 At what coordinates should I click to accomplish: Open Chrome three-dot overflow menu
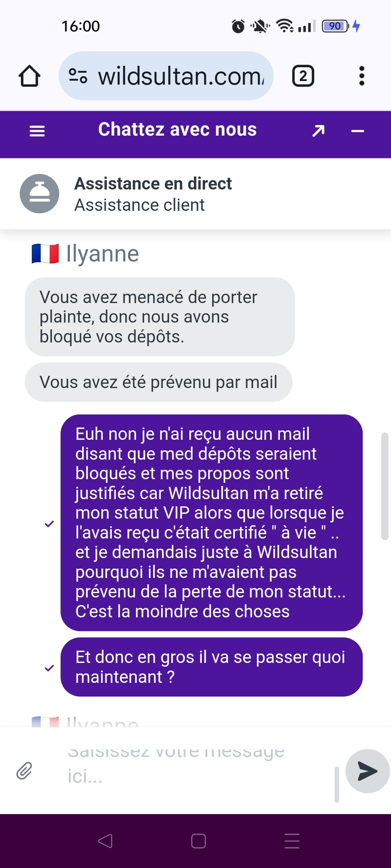coord(361,76)
